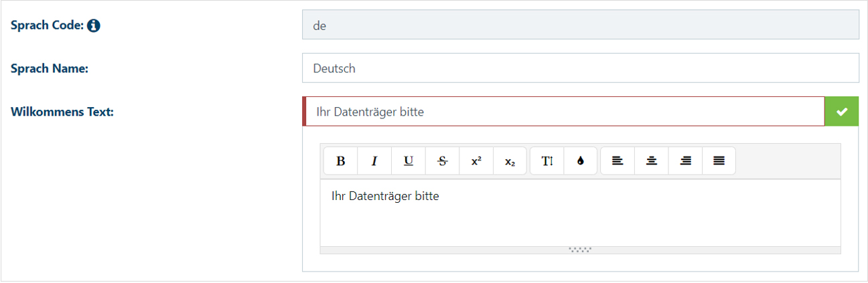Click the Sprach Name field with 'Deutsch'
This screenshot has width=868, height=283.
click(581, 68)
